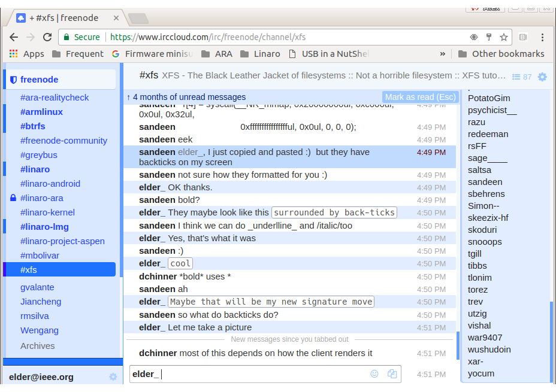Click the browser forward arrow
The height and width of the screenshot is (392, 556).
pos(31,37)
